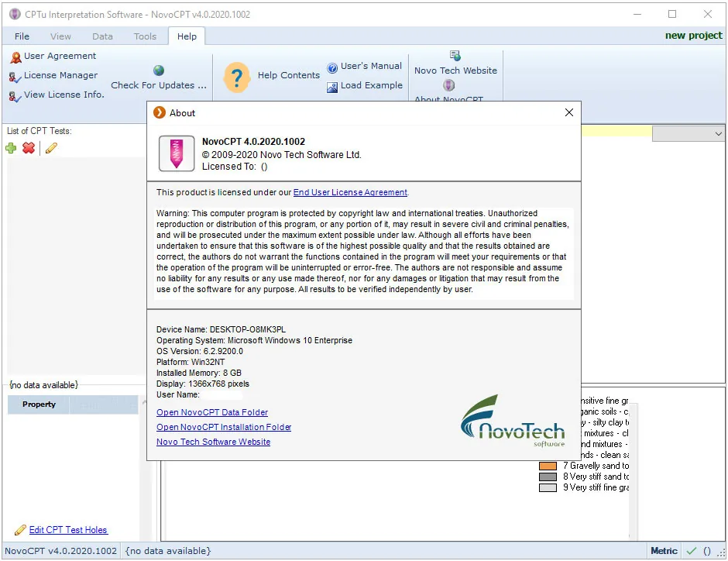
Task: Click 'NovoCPT v4.0.2020.1002' in status bar
Action: [61, 551]
